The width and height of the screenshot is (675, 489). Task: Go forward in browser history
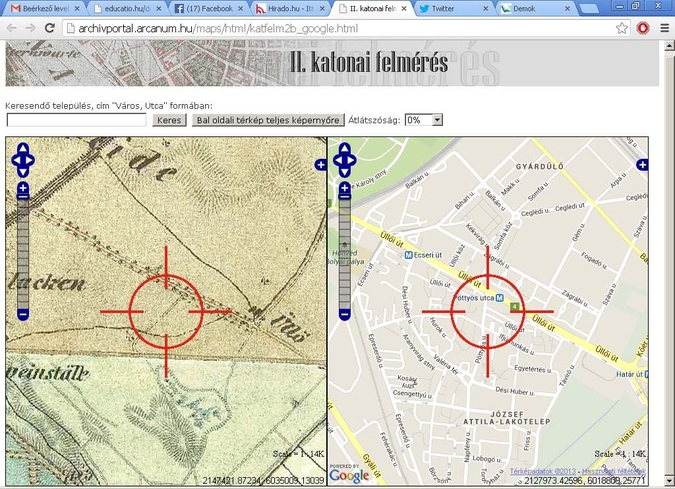pos(30,28)
